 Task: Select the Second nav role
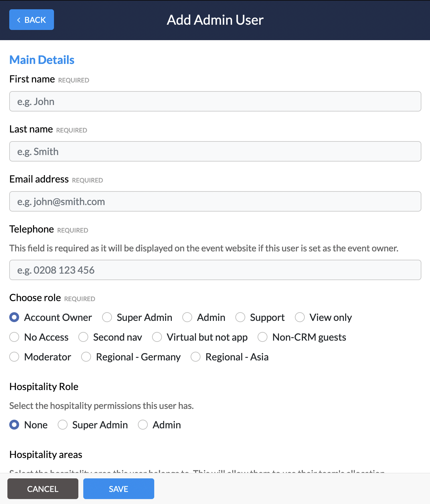click(x=83, y=337)
